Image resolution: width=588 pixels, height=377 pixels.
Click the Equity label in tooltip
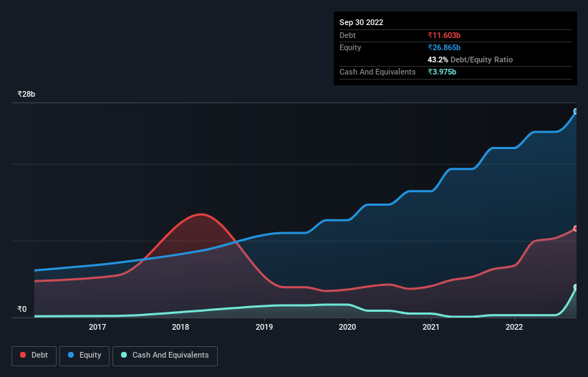coord(350,47)
